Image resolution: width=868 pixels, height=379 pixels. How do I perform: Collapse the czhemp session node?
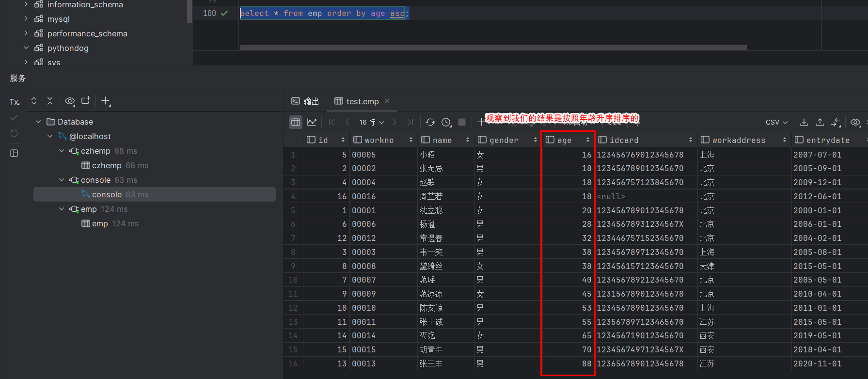coord(62,151)
